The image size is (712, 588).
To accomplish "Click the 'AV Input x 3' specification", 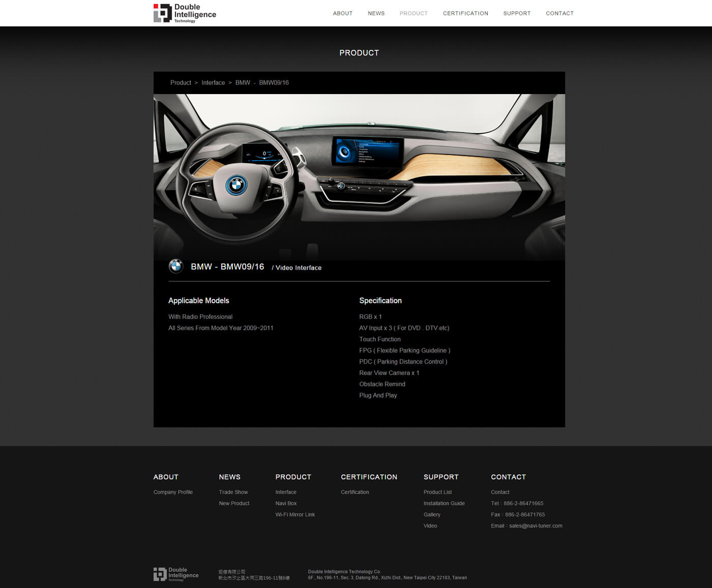I will point(404,328).
